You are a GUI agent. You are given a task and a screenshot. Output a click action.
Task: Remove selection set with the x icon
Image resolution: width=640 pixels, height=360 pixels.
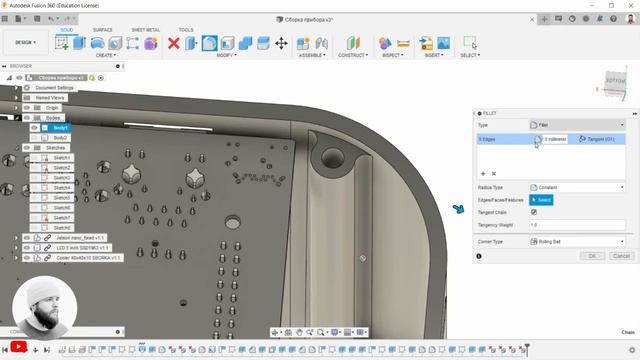[494, 174]
